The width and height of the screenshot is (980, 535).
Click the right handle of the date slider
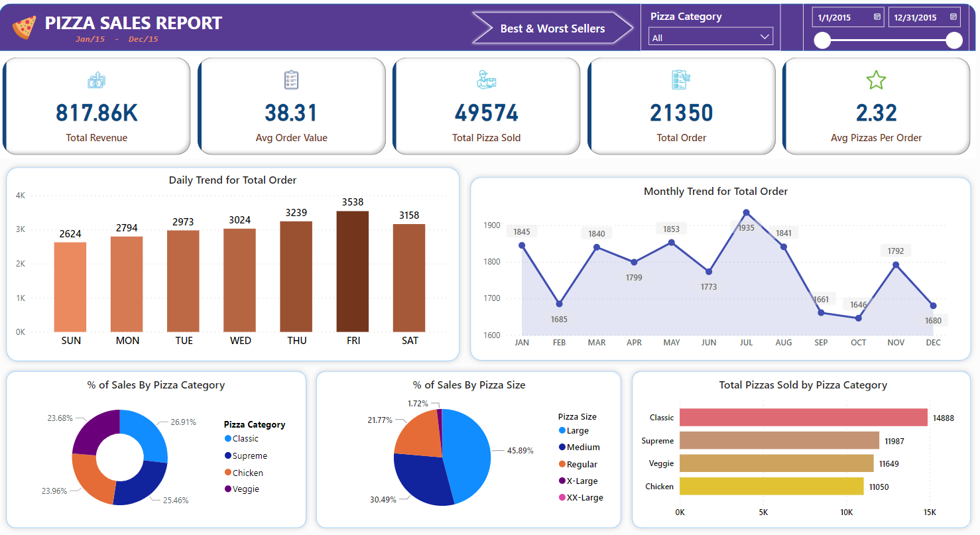click(x=954, y=40)
